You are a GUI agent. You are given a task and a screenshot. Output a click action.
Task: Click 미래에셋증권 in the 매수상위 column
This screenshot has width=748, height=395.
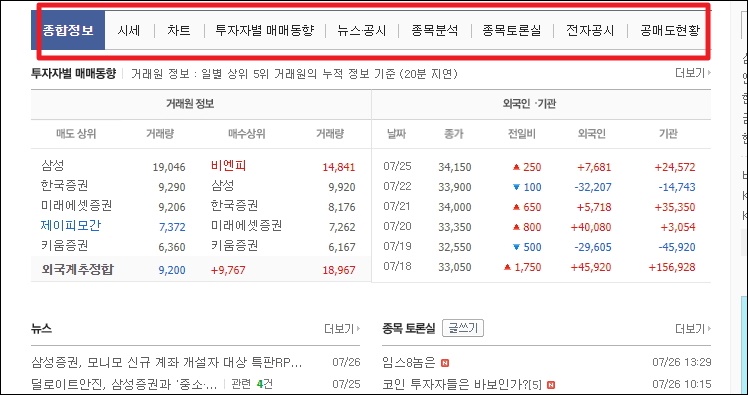coord(246,226)
